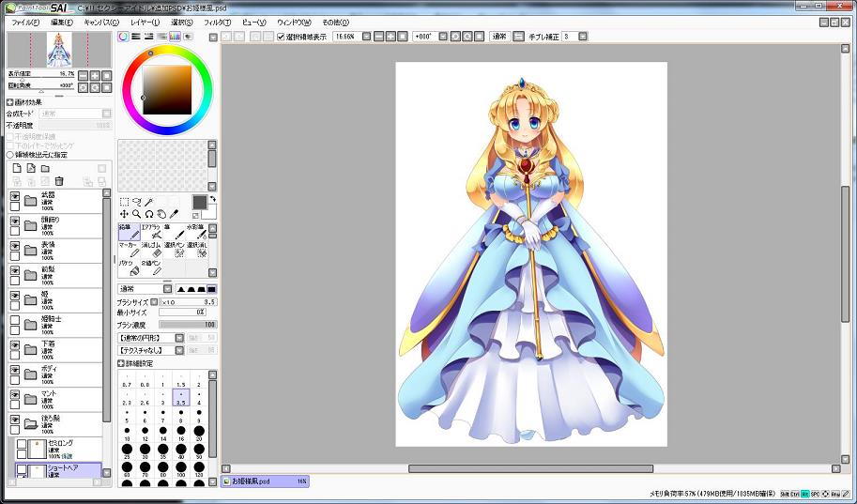Screen dimensions: 857x504
Task: Select the rectangular selection tool
Action: pyautogui.click(x=125, y=201)
